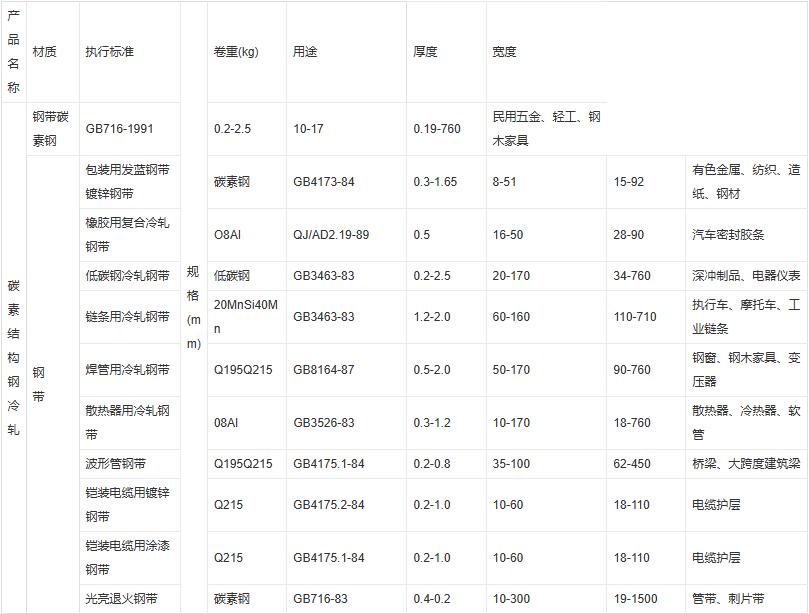809x614 pixels.
Task: Select the 光亮退火钢带 cell
Action: pyautogui.click(x=122, y=599)
